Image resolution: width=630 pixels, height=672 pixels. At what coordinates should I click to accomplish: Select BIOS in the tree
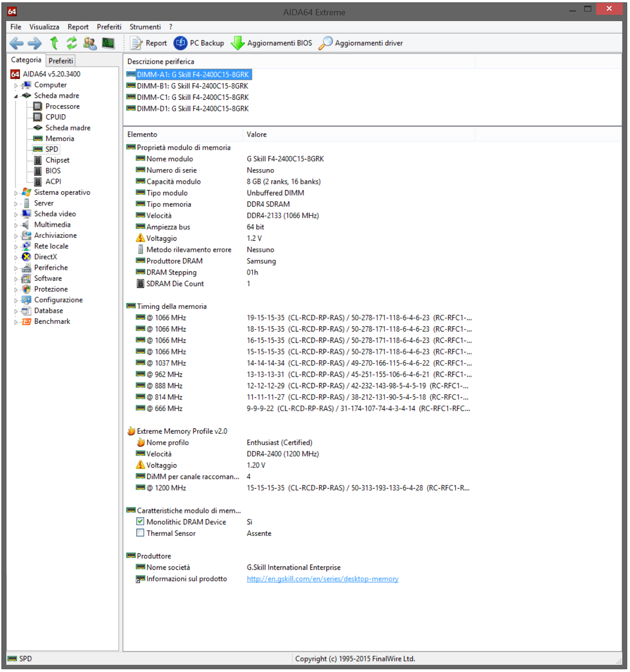point(53,171)
